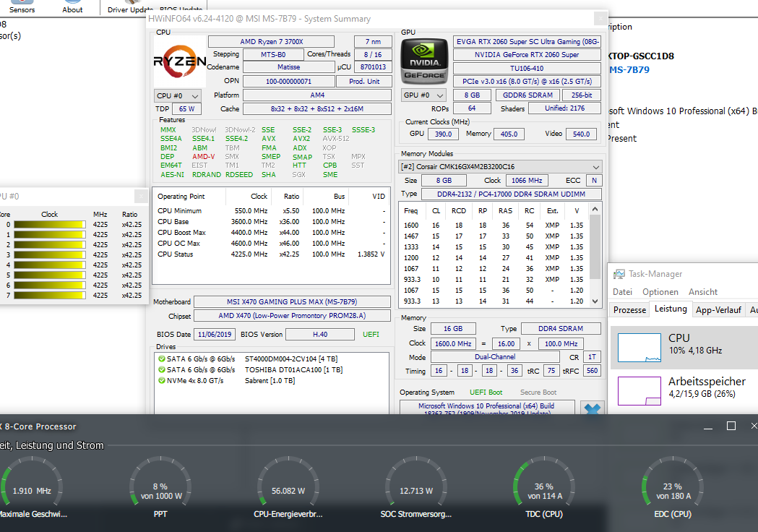Click the About icon in HWiNFO toolbar
This screenshot has height=532, width=758.
click(72, 7)
